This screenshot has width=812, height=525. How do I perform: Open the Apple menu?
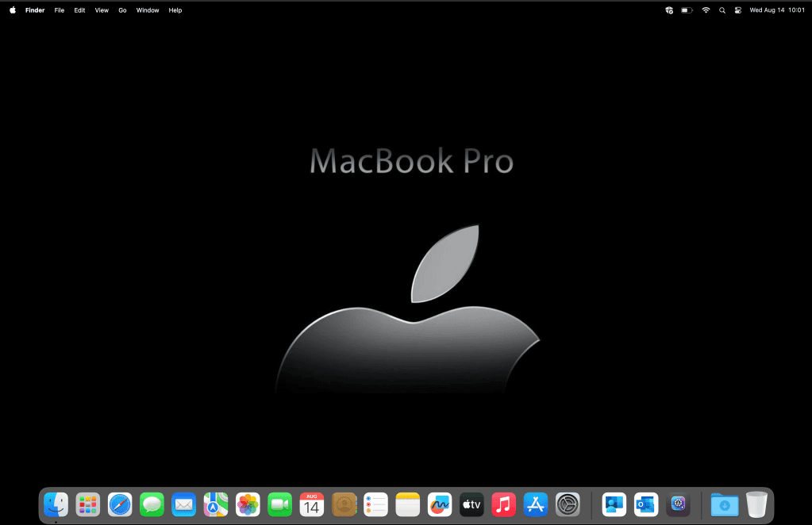coord(13,10)
